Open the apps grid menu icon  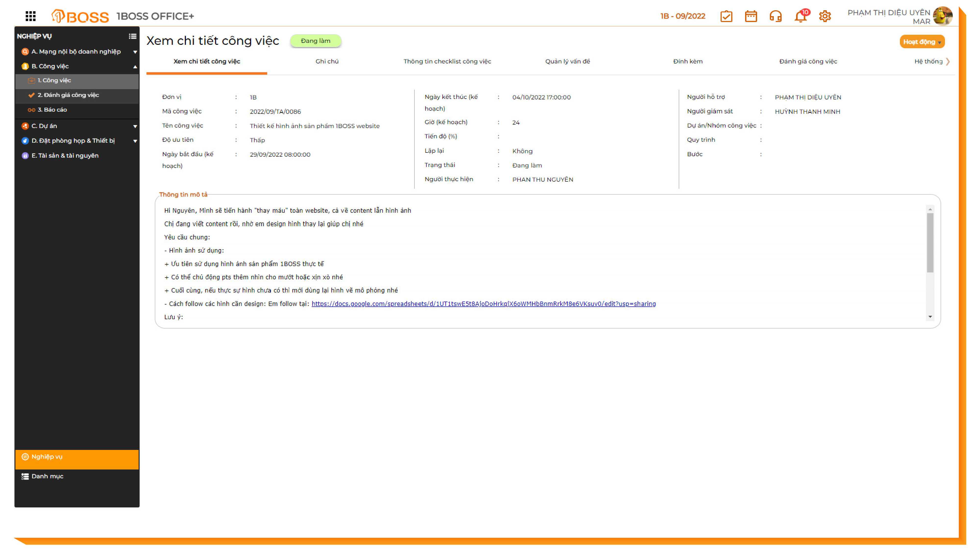[x=30, y=16]
